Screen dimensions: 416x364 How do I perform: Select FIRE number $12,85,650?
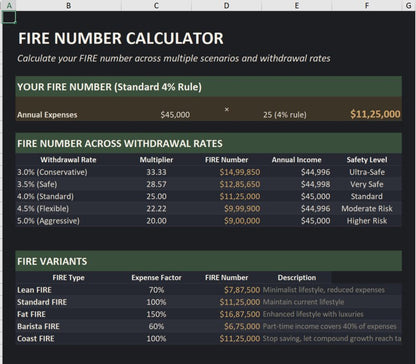[x=240, y=184]
